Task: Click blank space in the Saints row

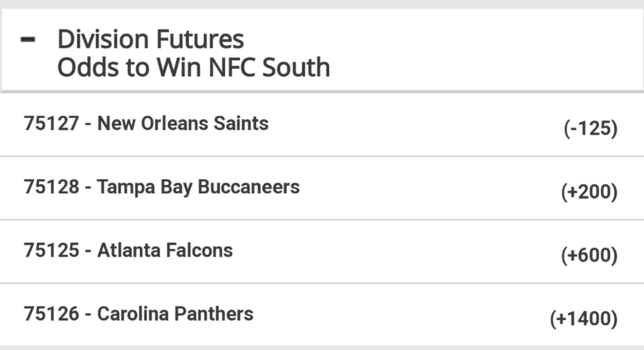Action: pyautogui.click(x=415, y=124)
